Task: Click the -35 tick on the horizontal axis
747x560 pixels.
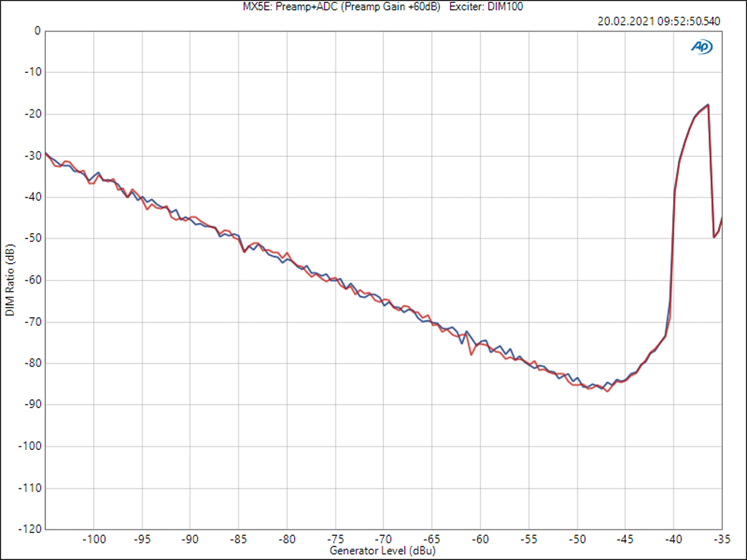Action: (x=720, y=539)
